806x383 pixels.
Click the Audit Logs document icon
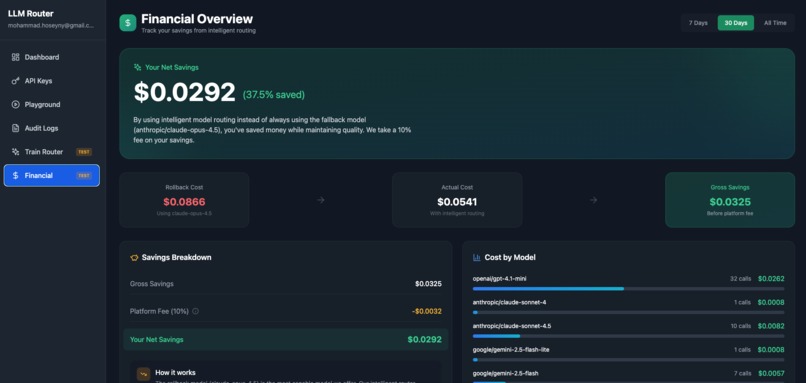15,128
